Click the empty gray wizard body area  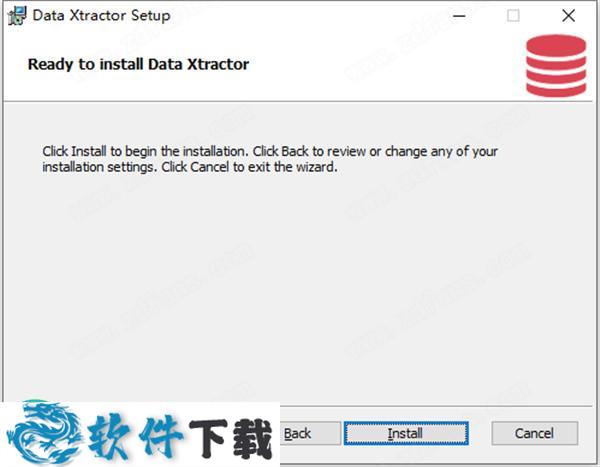298,287
